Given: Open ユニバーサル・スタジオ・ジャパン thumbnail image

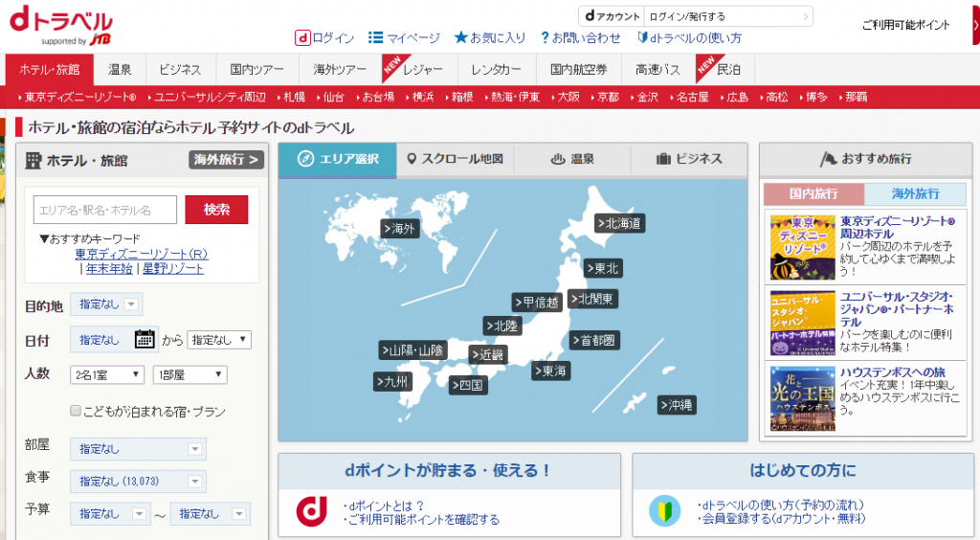Looking at the screenshot, I should (x=803, y=323).
